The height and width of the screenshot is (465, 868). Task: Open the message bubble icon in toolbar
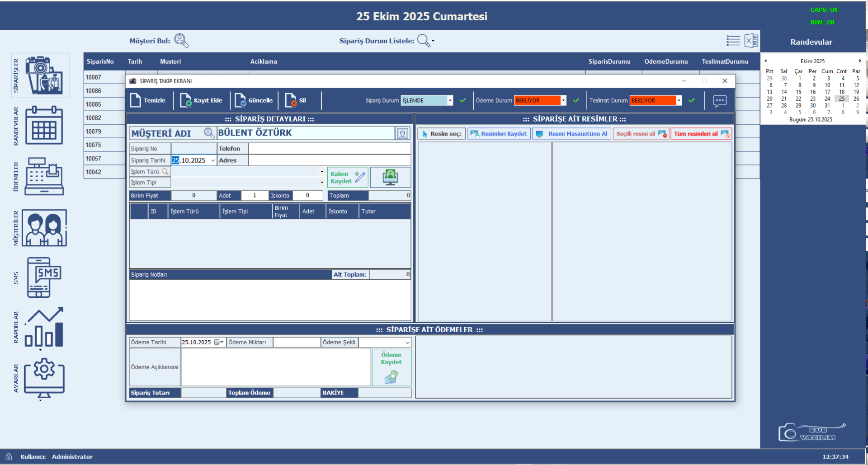[720, 101]
